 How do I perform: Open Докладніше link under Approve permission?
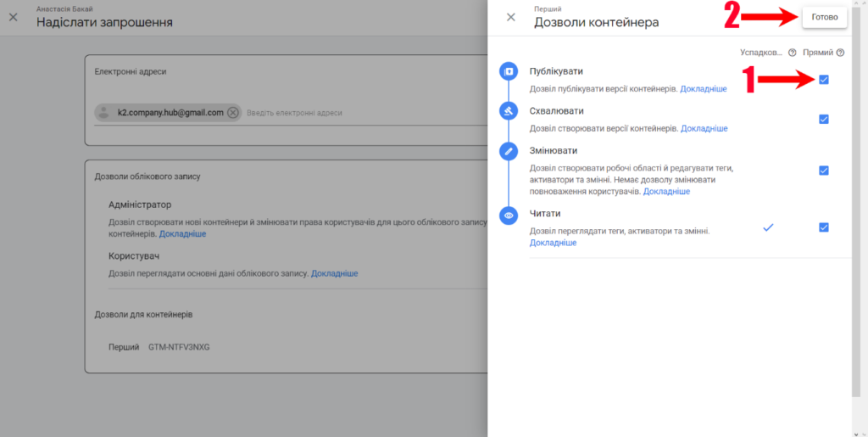point(704,128)
